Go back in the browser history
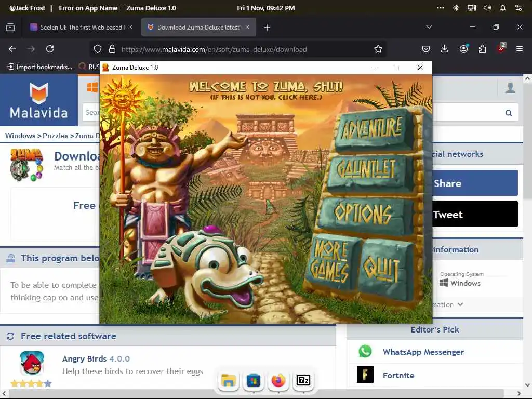The width and height of the screenshot is (532, 399). pyautogui.click(x=12, y=49)
